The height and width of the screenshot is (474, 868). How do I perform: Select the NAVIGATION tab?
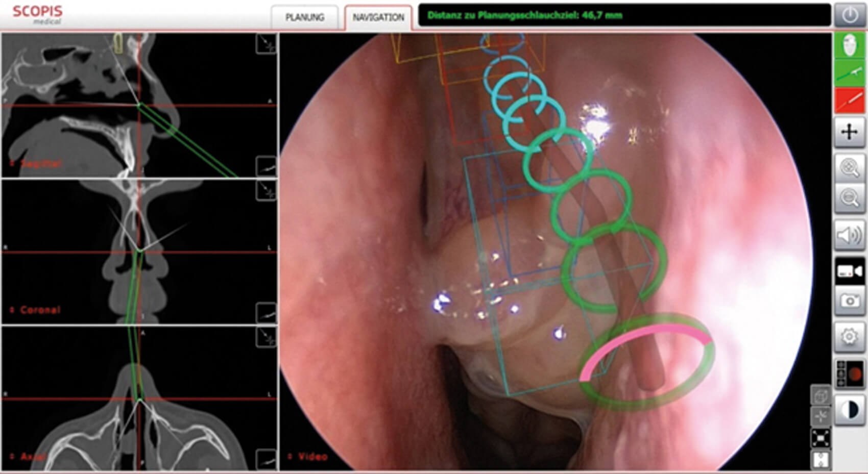click(378, 17)
